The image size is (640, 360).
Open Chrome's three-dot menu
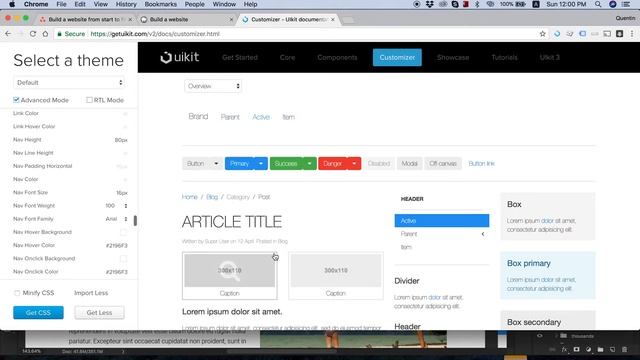point(632,34)
